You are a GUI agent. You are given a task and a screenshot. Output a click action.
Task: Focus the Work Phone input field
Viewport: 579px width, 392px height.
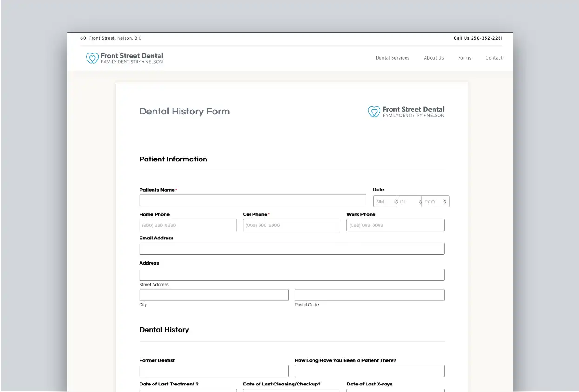click(395, 225)
